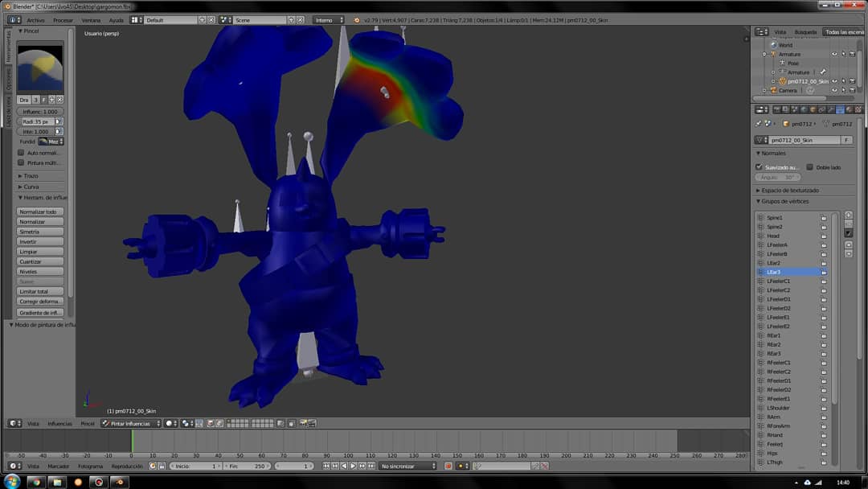Open the Interno render engine dropdown
868x489 pixels.
[x=328, y=20]
